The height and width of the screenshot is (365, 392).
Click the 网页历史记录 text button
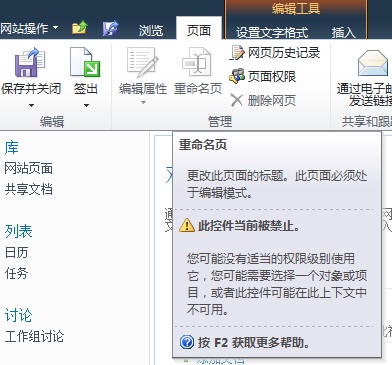[284, 53]
